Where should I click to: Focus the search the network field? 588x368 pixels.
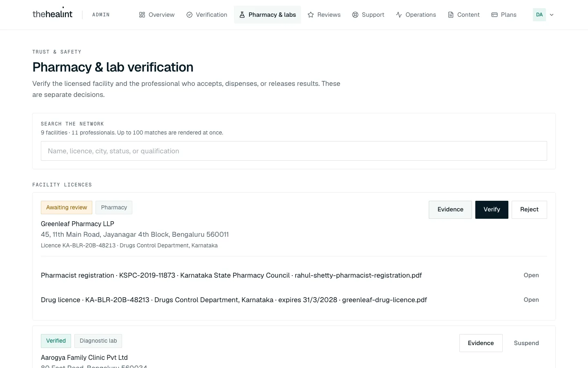(294, 151)
